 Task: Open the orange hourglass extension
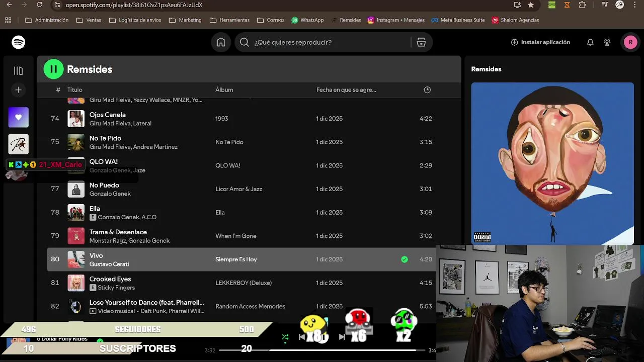pyautogui.click(x=567, y=5)
